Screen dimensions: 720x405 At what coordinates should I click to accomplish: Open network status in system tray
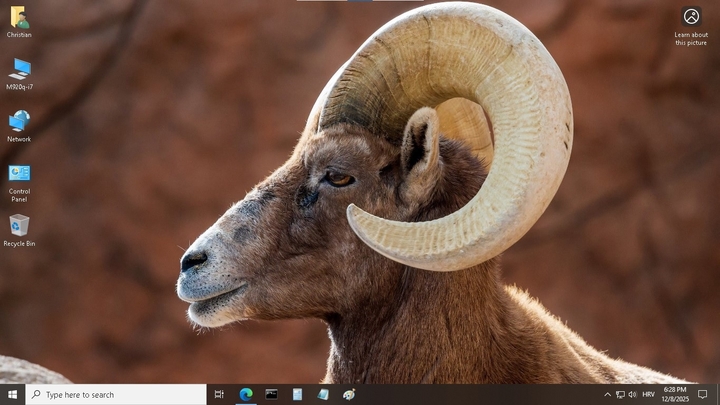coord(620,394)
